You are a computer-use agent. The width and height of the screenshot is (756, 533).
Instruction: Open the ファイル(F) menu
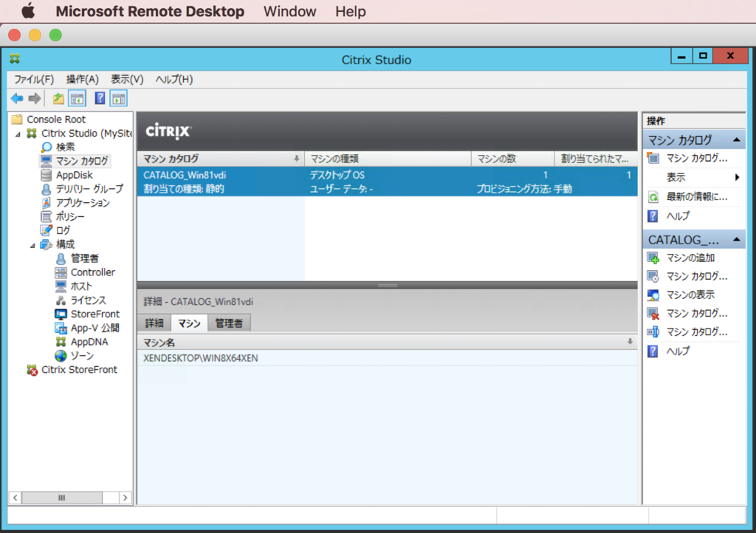click(34, 80)
